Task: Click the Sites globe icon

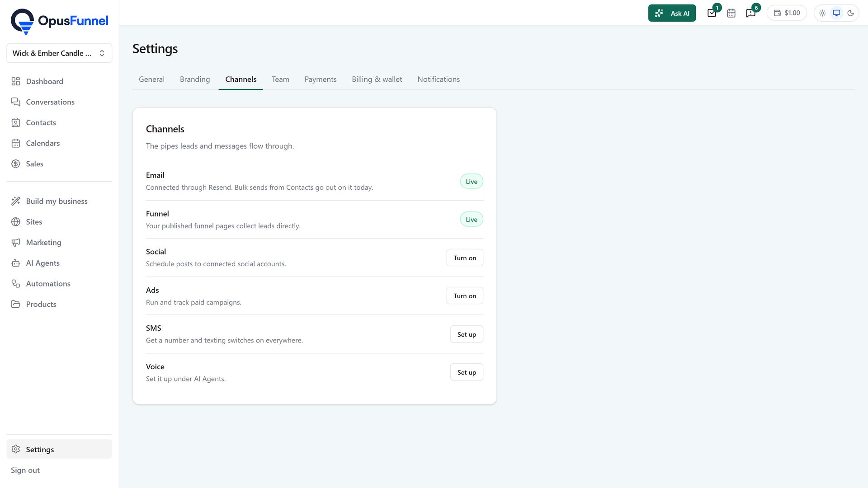Action: (x=16, y=222)
